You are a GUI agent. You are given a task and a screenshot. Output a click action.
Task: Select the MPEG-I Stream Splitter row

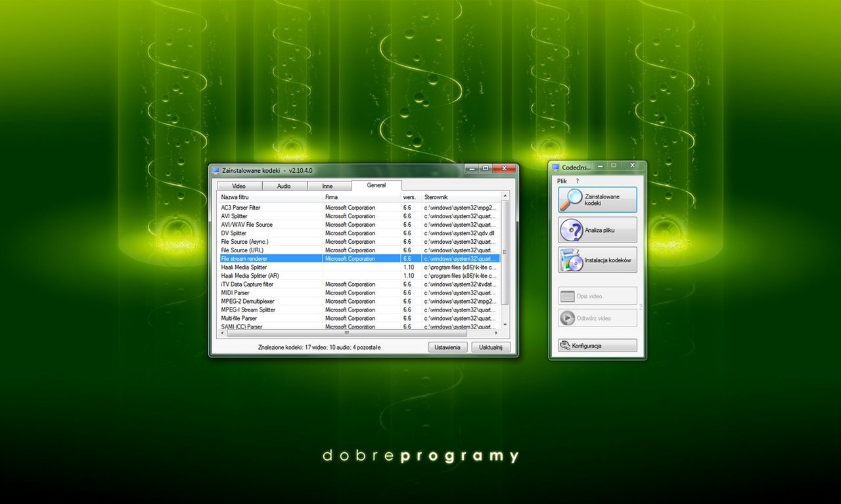point(359,310)
